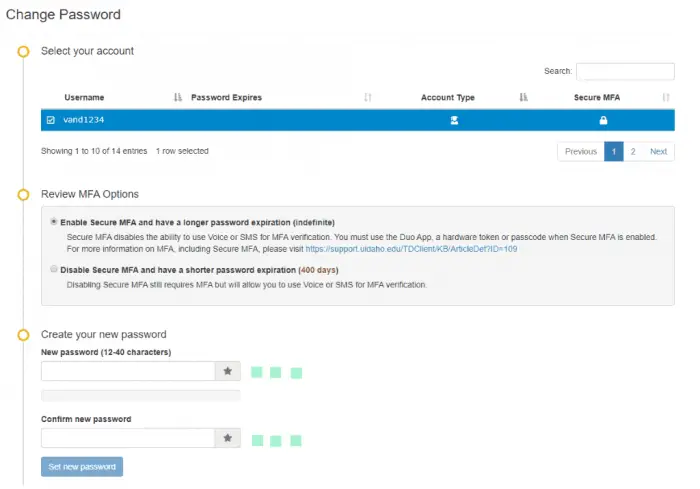Click star button beside New password field
This screenshot has width=700, height=489.
pos(228,371)
